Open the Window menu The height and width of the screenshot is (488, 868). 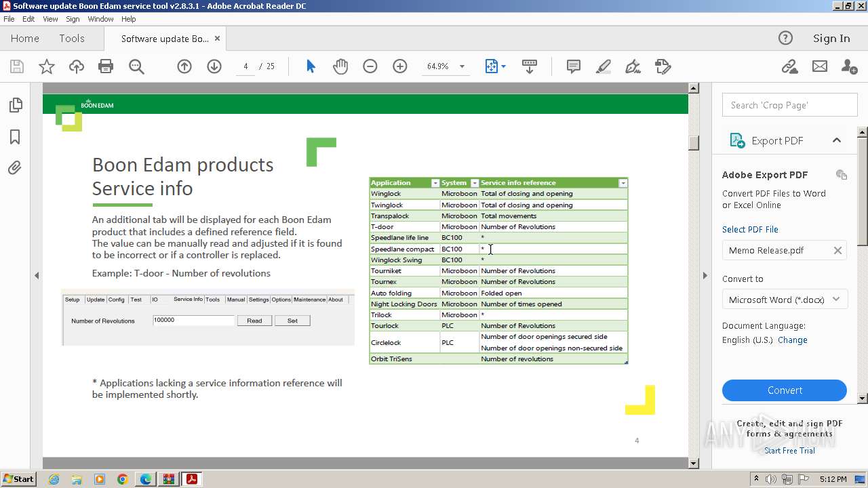pyautogui.click(x=100, y=19)
